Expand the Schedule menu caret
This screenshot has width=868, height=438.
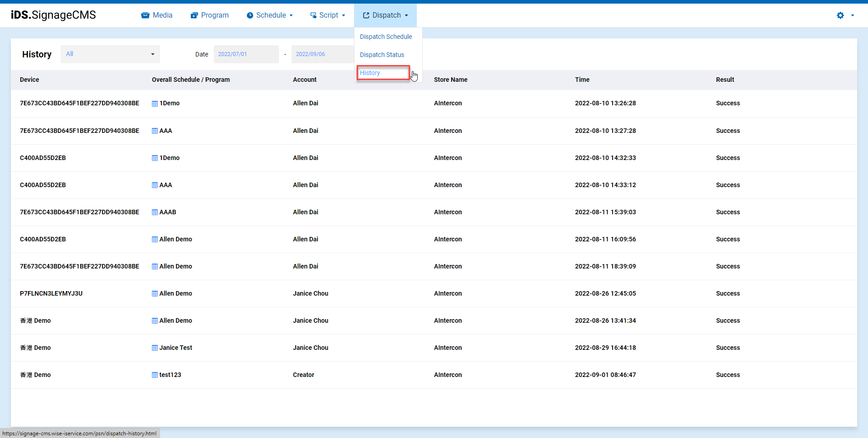click(291, 15)
